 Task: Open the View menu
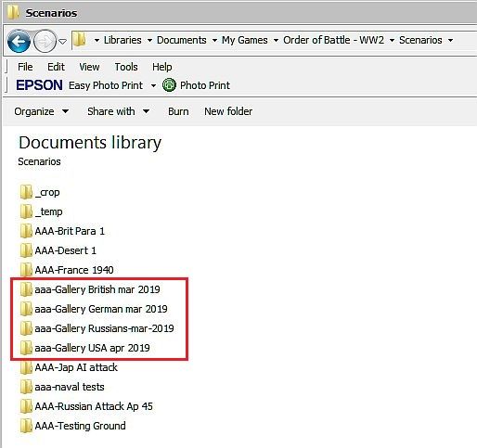[x=89, y=67]
